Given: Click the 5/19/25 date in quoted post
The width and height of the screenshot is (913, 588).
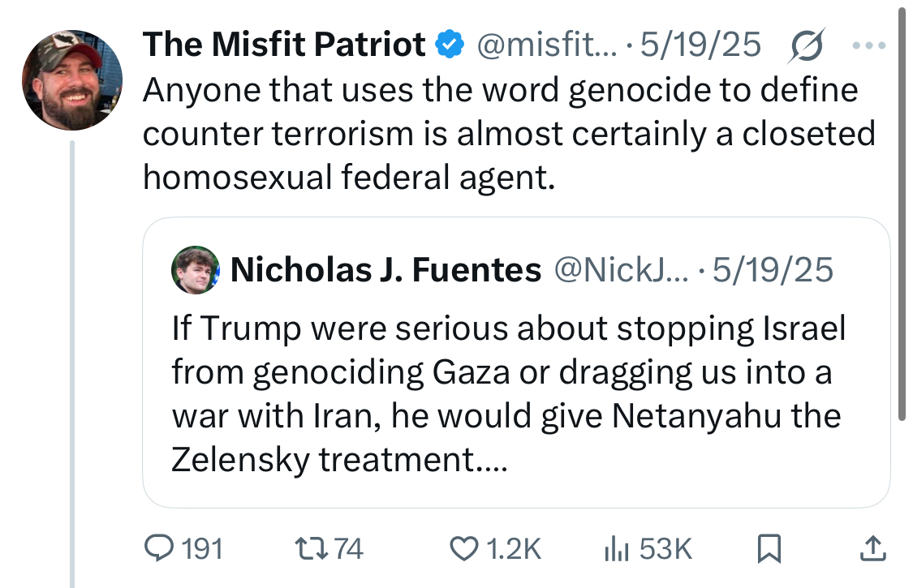Looking at the screenshot, I should coord(773,269).
